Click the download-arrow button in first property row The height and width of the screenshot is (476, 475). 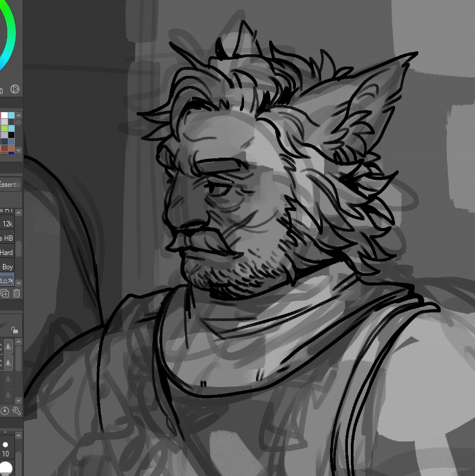tap(9, 346)
